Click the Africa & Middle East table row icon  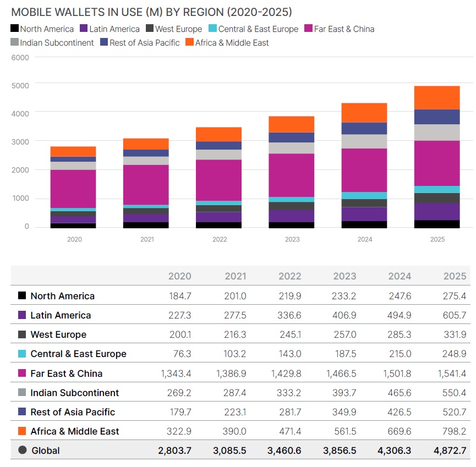click(x=22, y=431)
